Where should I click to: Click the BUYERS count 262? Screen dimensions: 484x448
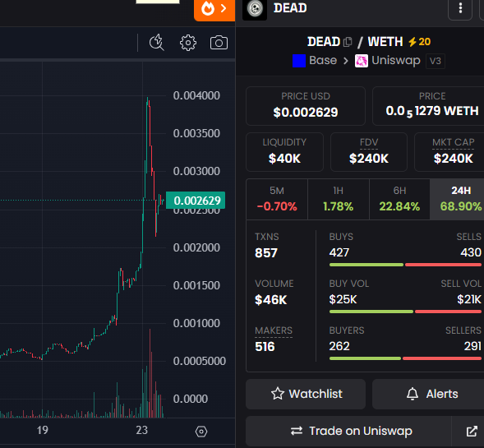339,346
